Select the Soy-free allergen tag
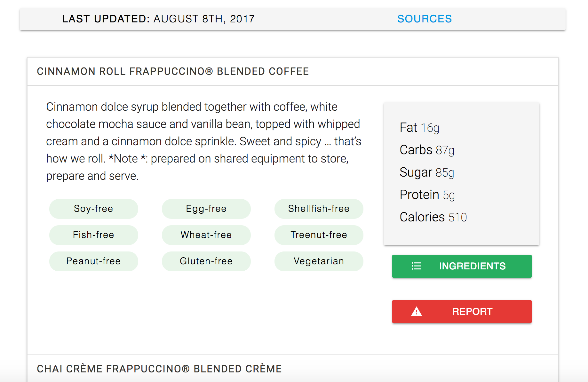 click(93, 209)
